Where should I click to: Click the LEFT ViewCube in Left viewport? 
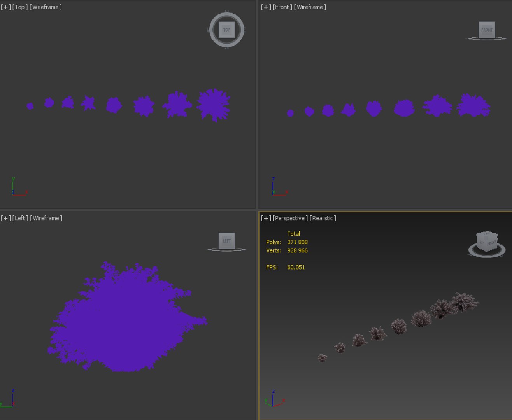[226, 240]
